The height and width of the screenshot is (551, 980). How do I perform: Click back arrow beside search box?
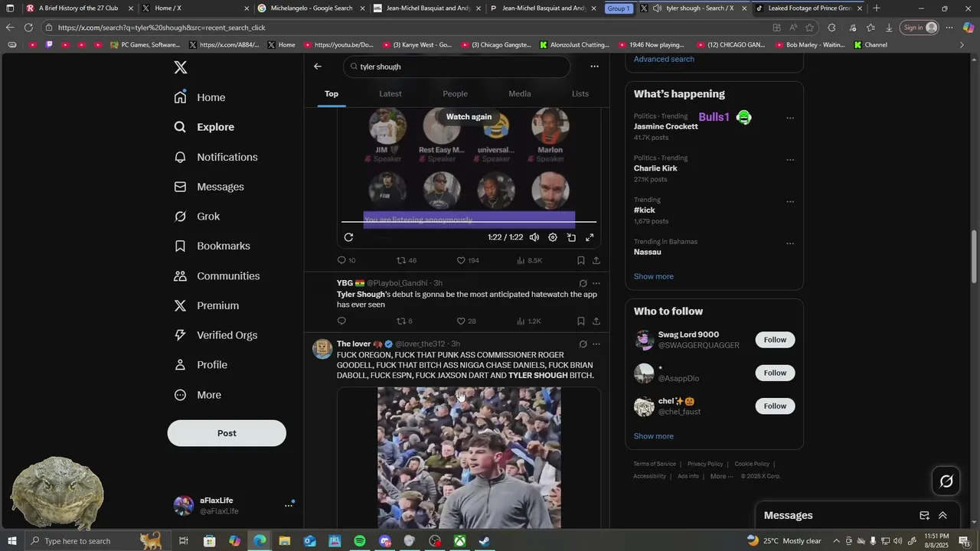click(x=318, y=67)
